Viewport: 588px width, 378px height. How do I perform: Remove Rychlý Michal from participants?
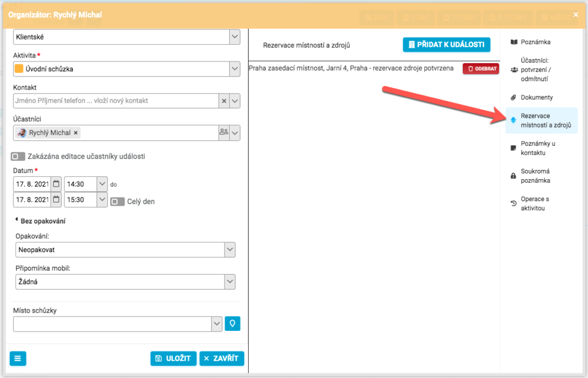(76, 133)
